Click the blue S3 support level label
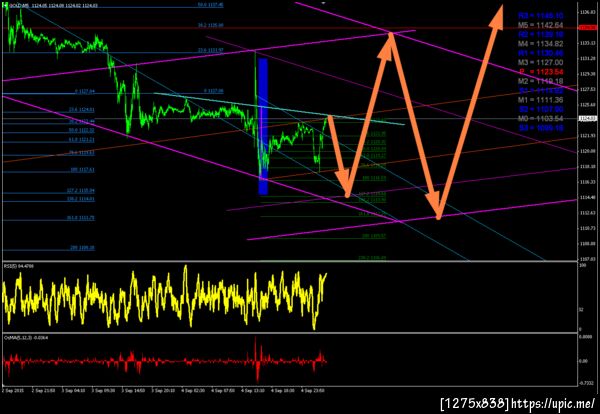 [x=541, y=128]
